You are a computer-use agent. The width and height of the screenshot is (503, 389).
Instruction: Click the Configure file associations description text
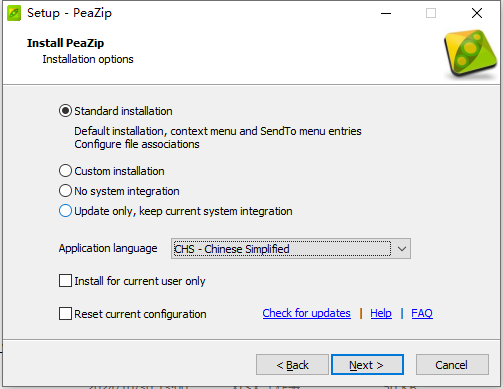coord(137,144)
